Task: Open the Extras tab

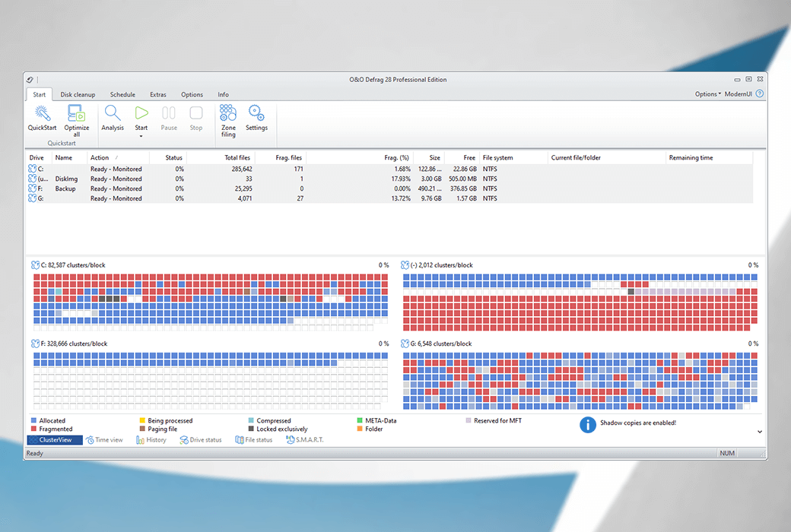Action: tap(158, 94)
